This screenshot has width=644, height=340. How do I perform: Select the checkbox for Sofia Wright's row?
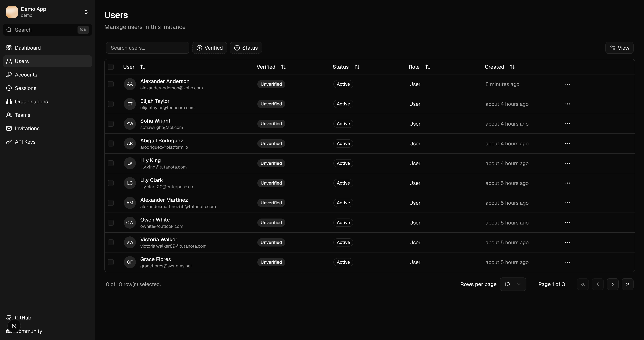[x=111, y=123]
